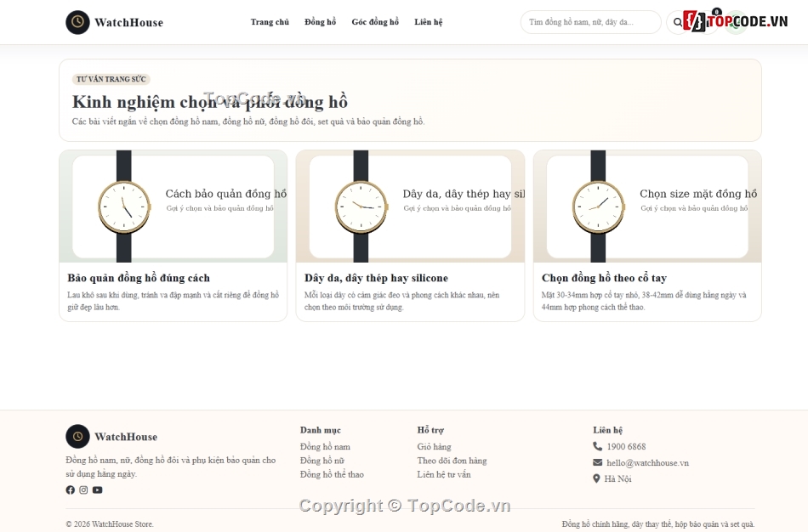Click the © 2026 WatchHouse Store text

110,524
